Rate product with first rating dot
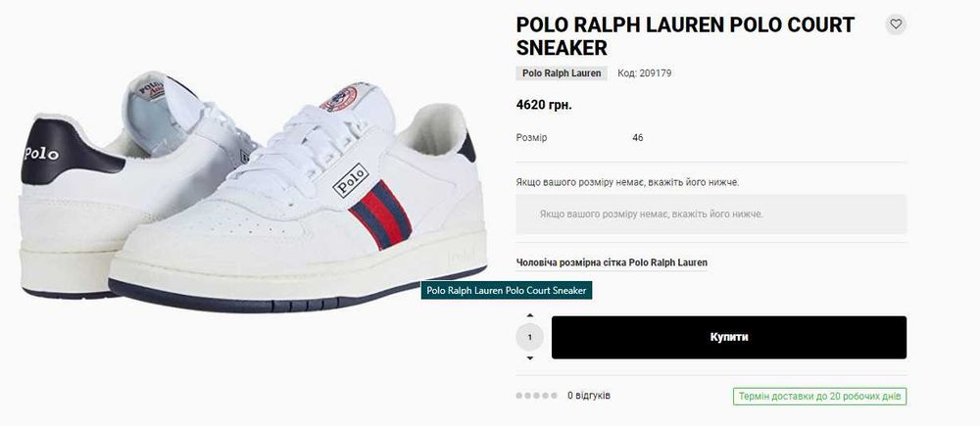Viewport: 980px width, 426px height. pos(519,396)
